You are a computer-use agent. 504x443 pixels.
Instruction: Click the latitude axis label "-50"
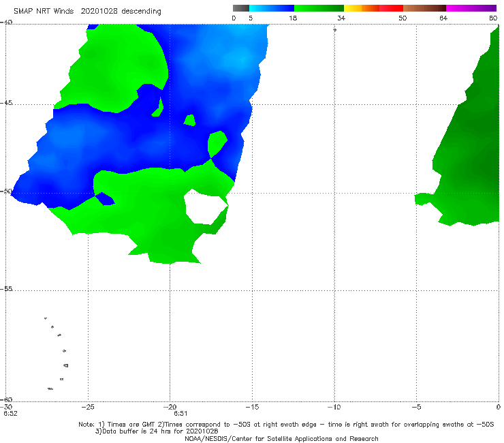click(x=6, y=192)
